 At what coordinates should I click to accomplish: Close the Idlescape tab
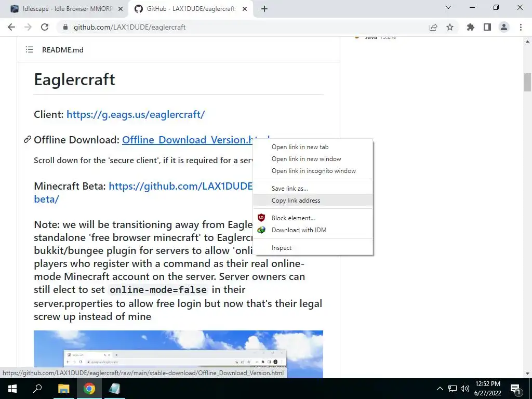tap(121, 9)
